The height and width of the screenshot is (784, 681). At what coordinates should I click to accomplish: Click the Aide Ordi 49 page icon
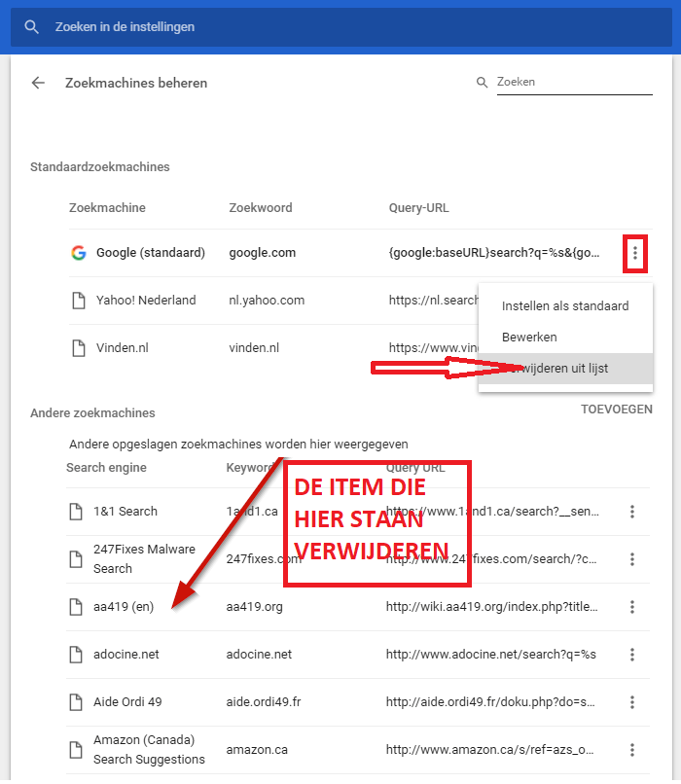pyautogui.click(x=76, y=702)
